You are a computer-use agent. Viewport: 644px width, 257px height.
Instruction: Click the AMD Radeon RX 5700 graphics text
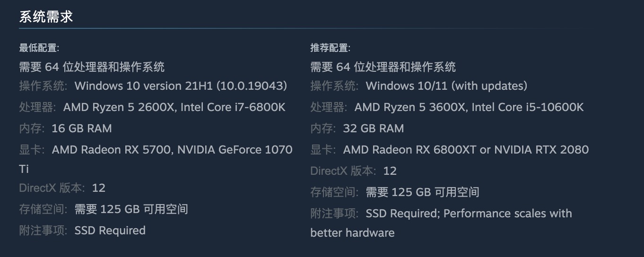coord(113,150)
